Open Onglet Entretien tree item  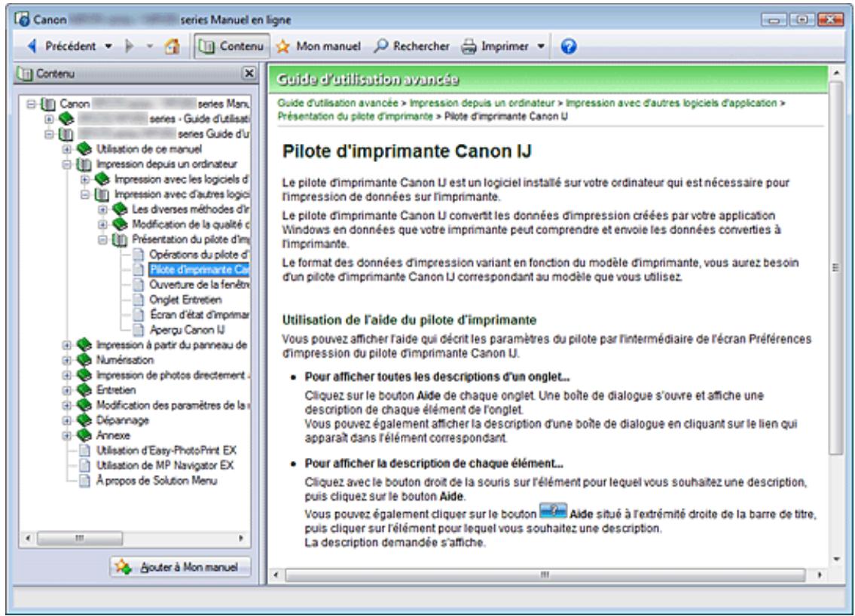pyautogui.click(x=185, y=299)
